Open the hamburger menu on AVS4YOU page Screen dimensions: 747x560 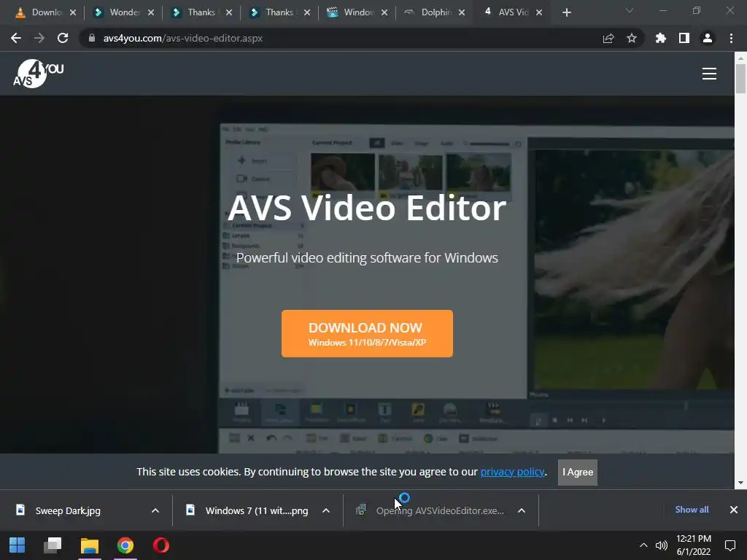point(709,74)
